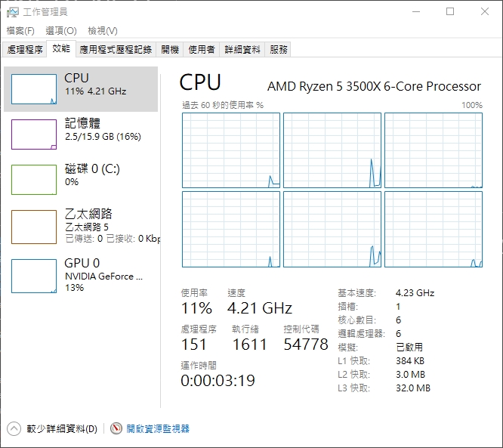
Task: Click the top-left CPU core usage graph
Action: (x=231, y=150)
